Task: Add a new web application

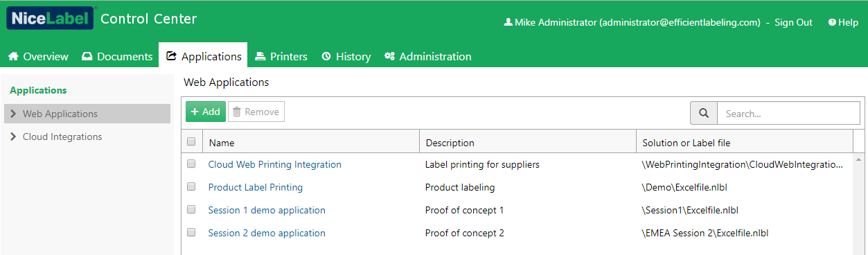Action: click(206, 112)
